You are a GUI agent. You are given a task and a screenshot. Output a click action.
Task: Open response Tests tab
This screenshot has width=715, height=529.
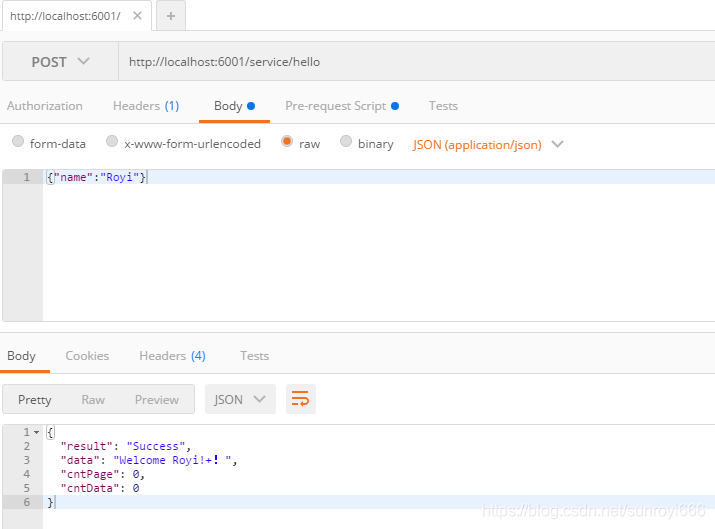[254, 356]
